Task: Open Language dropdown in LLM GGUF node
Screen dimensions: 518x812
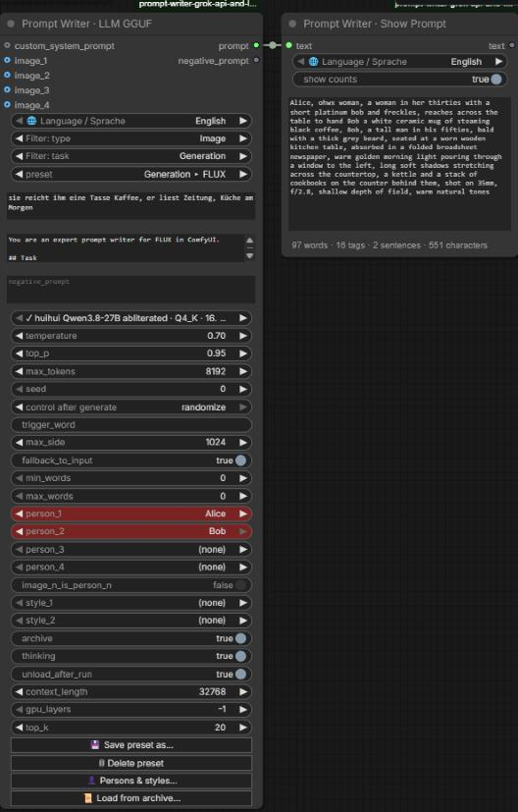Action: 130,121
